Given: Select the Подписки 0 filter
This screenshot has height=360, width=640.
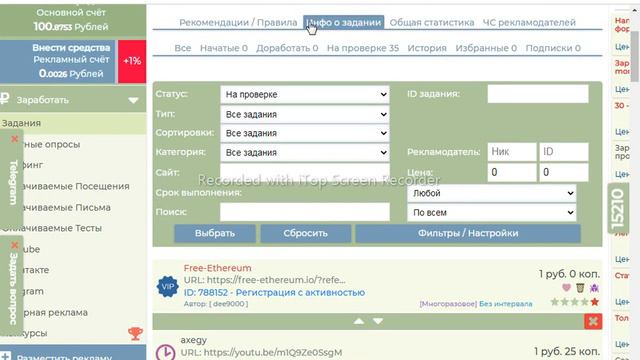Looking at the screenshot, I should click(553, 48).
